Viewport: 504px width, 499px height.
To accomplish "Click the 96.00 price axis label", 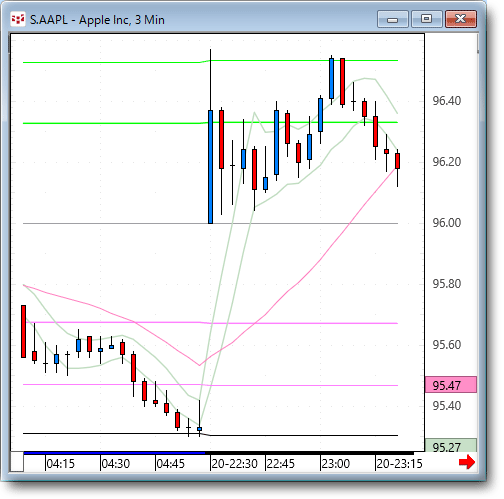I will [x=447, y=223].
